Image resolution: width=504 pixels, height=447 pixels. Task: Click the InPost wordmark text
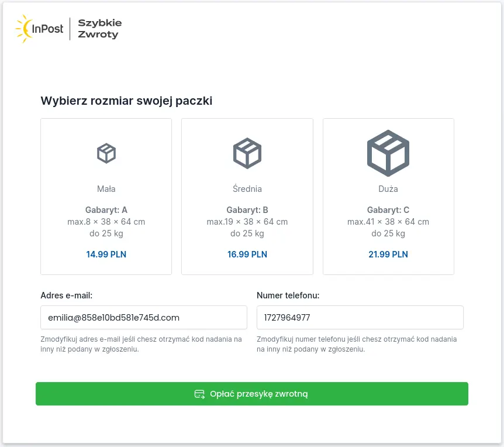click(47, 29)
